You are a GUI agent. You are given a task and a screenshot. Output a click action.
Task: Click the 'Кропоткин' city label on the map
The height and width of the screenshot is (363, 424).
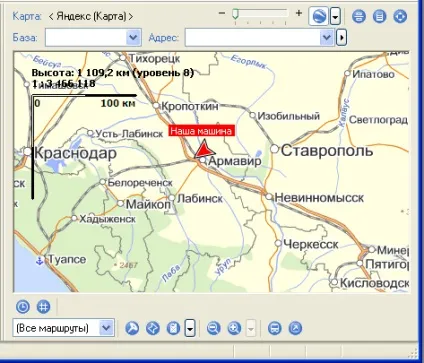(x=190, y=106)
